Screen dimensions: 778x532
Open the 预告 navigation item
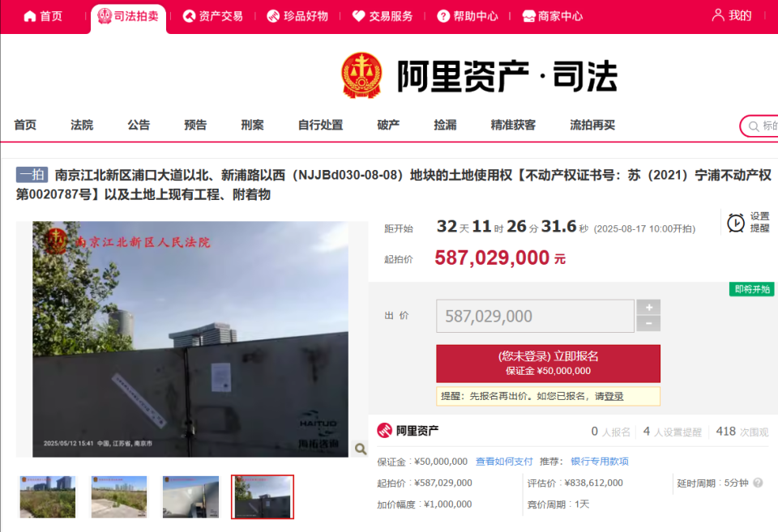195,125
